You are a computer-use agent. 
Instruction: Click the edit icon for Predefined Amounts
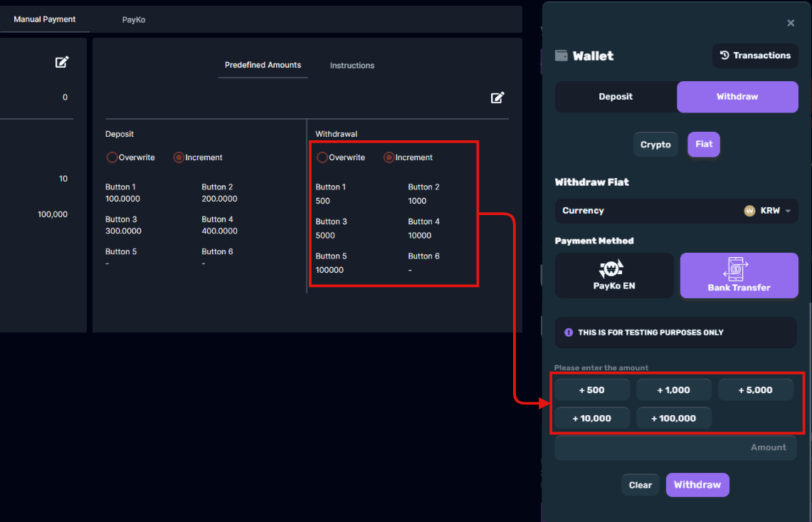[x=497, y=98]
